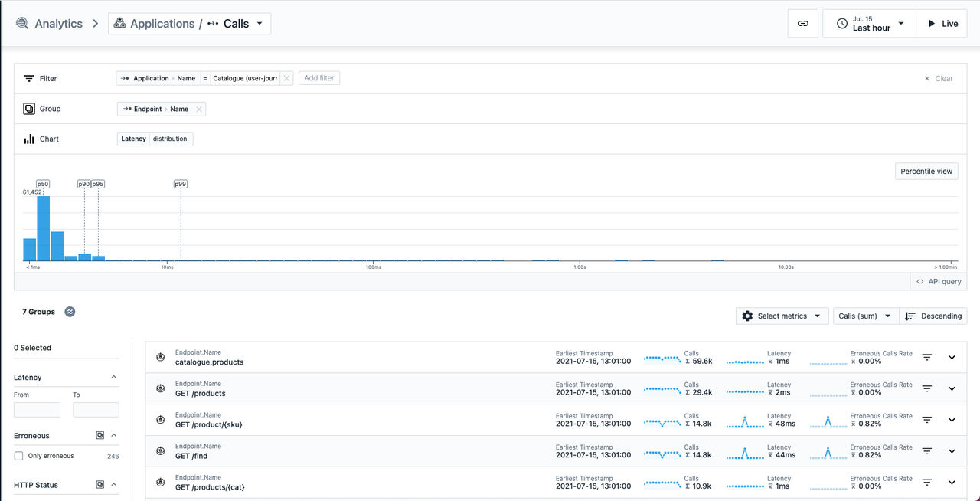The image size is (980, 501).
Task: Open the Last hour time range dropdown
Action: (x=869, y=24)
